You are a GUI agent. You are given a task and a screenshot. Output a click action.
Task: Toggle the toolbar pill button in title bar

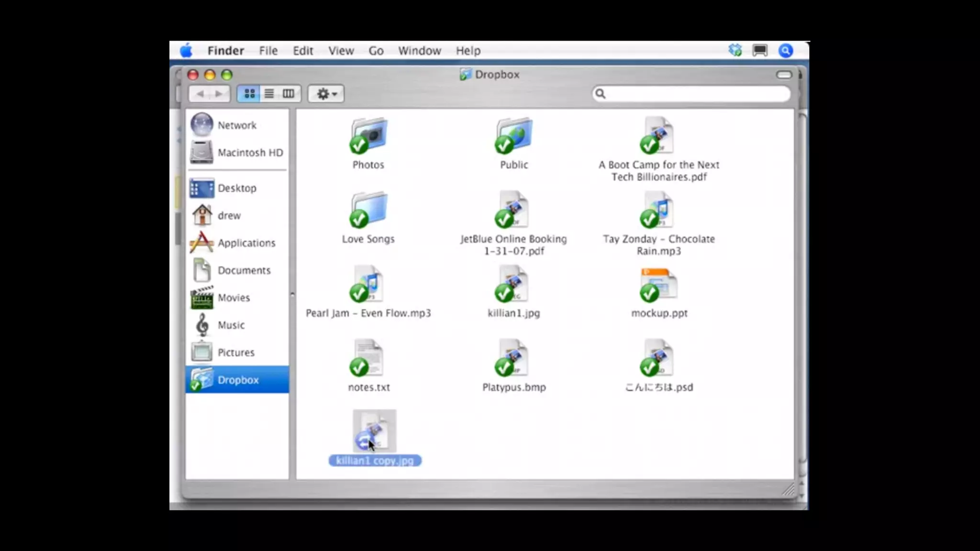[784, 75]
